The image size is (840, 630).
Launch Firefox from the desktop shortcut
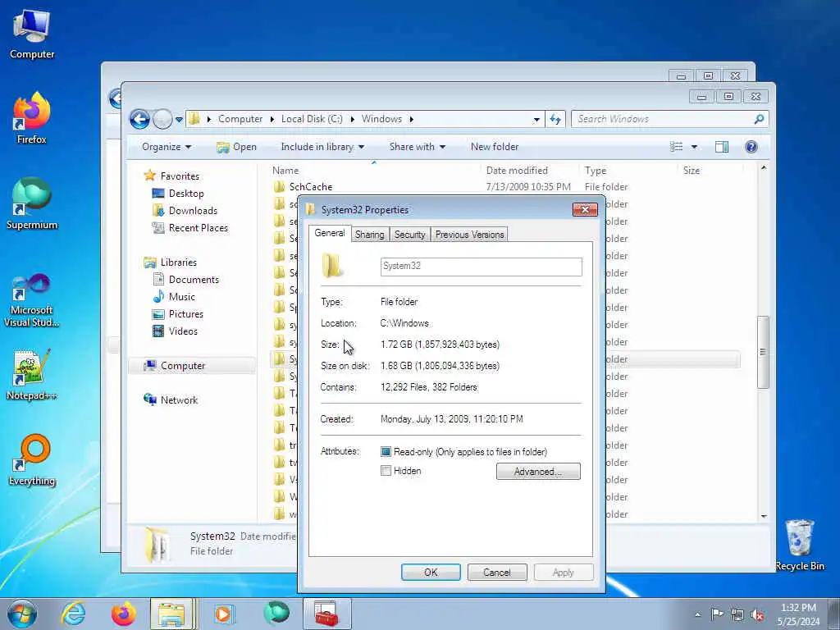(32, 118)
